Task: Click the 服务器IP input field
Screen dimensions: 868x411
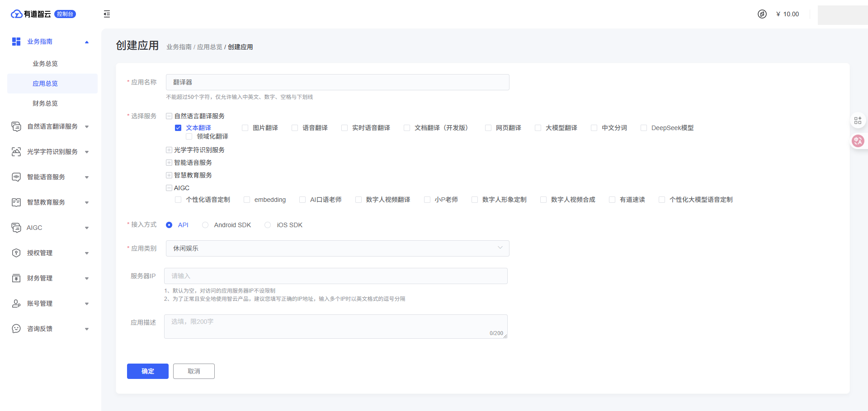Action: [x=335, y=276]
